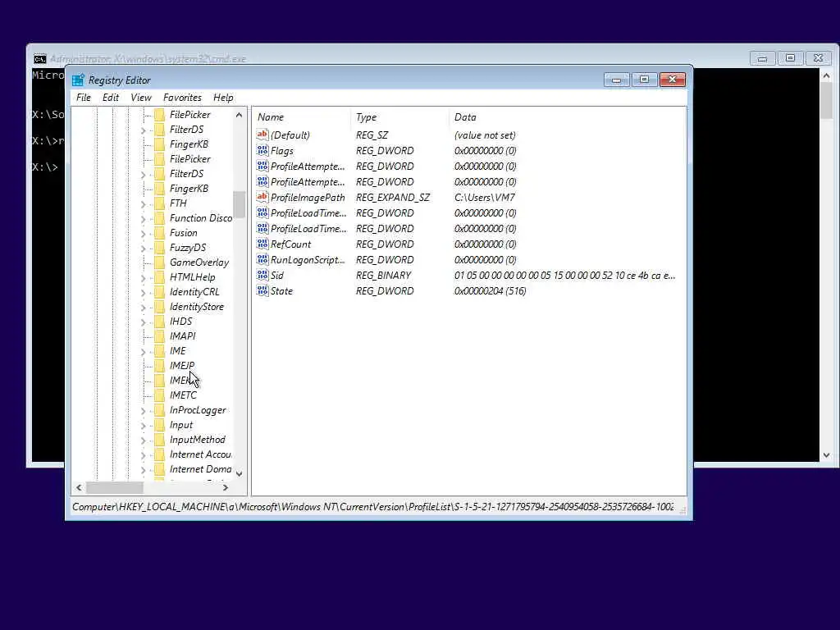
Task: Click the InProcLogger folder icon
Action: 160,410
